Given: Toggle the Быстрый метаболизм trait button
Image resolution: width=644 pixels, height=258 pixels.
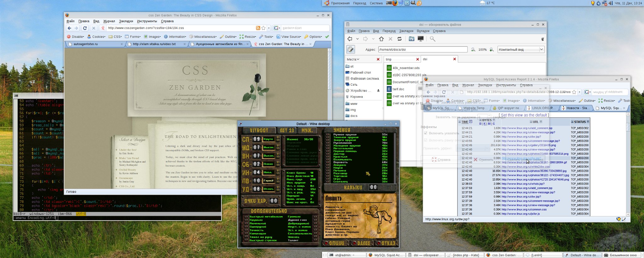Looking at the screenshot, I should tap(246, 217).
